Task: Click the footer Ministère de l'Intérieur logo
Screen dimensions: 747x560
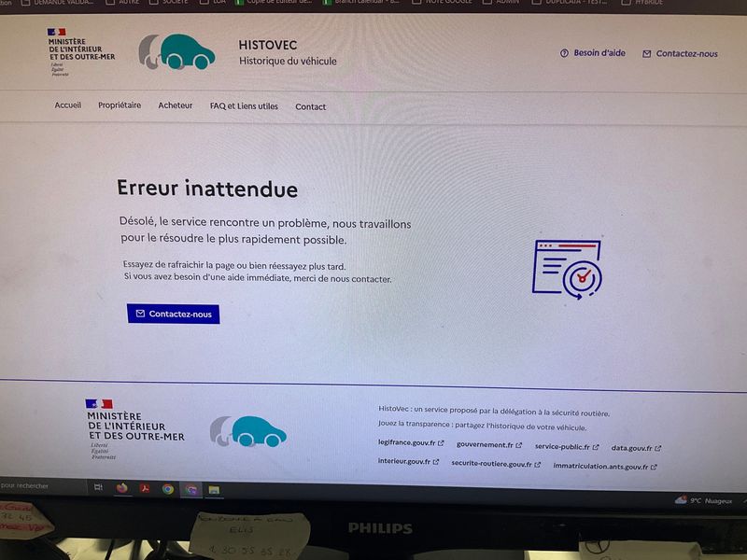Action: point(135,429)
